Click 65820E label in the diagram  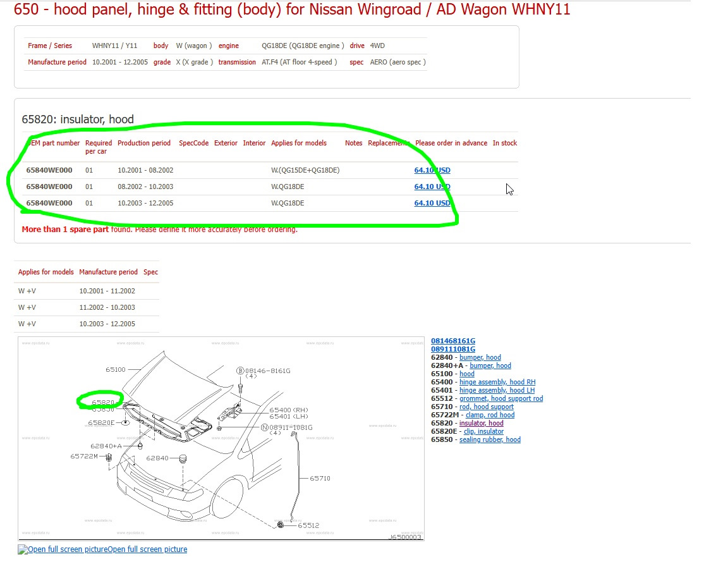[x=101, y=423]
